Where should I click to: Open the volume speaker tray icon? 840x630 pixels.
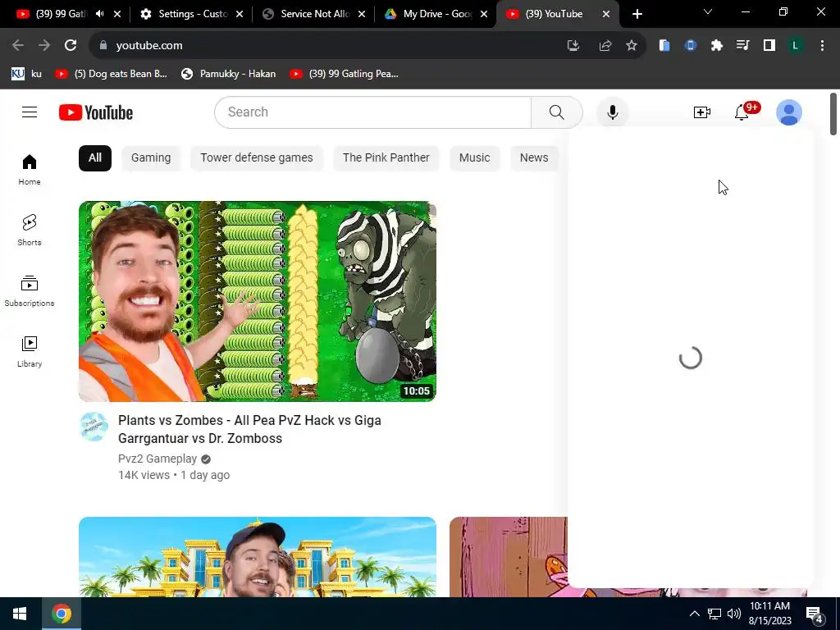[x=734, y=614]
